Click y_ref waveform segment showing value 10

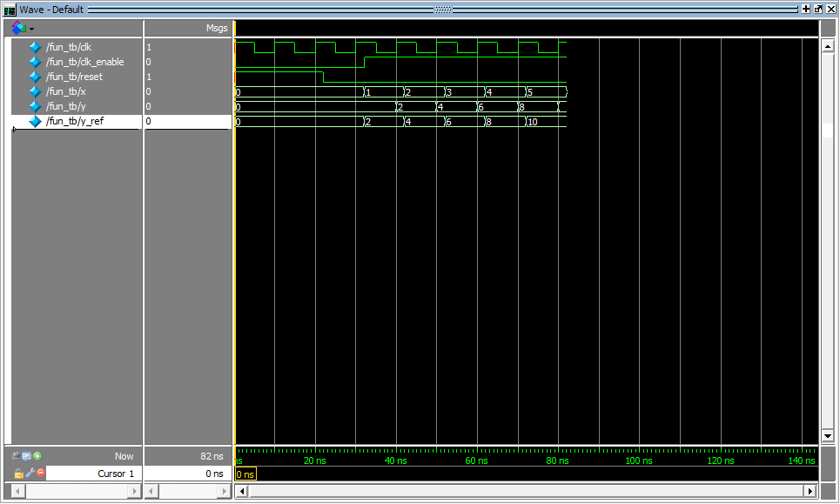(546, 122)
